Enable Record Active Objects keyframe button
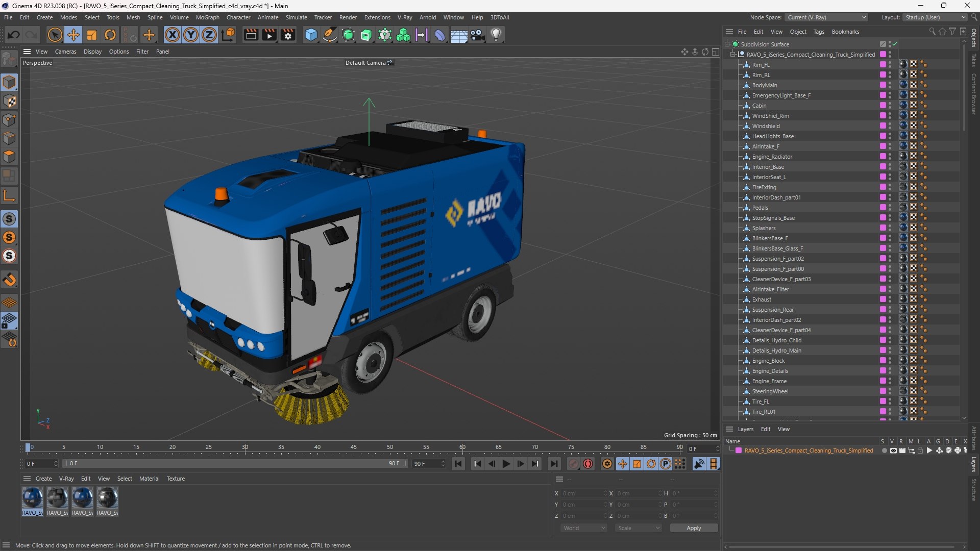Screen dimensions: 980x551 pos(574,464)
